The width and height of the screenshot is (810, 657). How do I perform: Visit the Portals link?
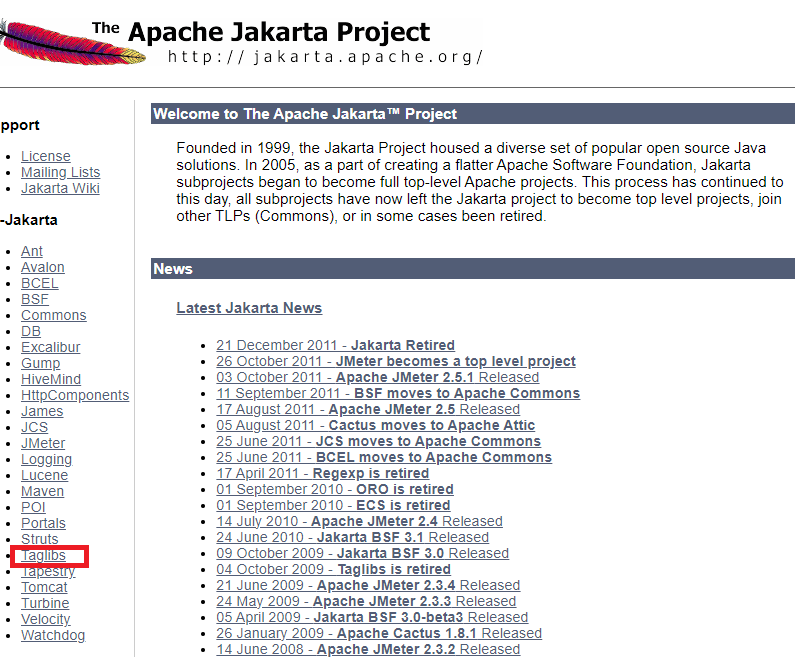(43, 523)
